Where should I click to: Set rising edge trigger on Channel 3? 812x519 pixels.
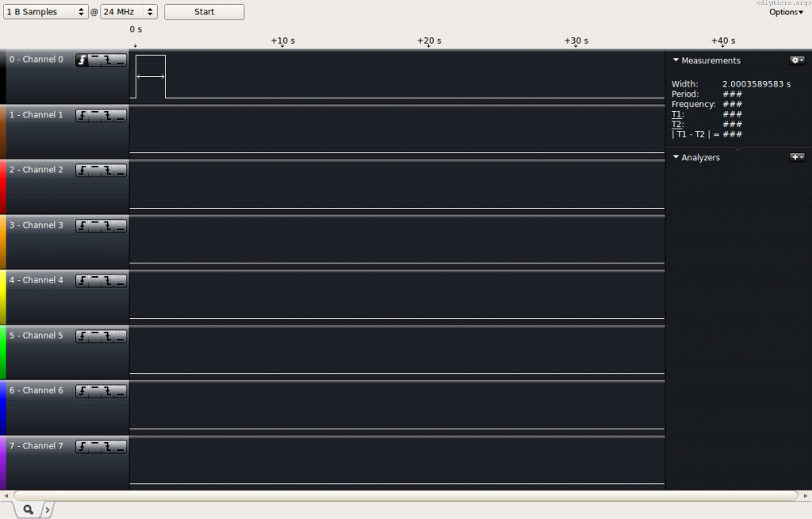[82, 226]
